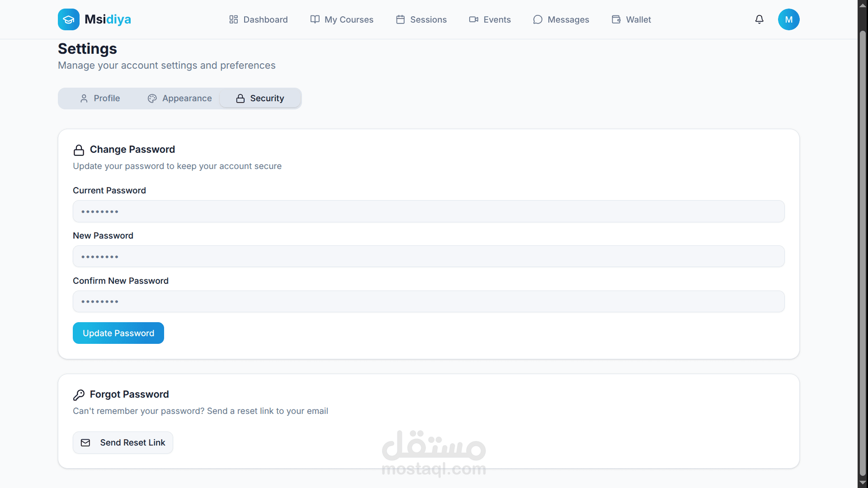The height and width of the screenshot is (488, 868).
Task: Click the Confirm New Password field
Action: click(x=428, y=301)
